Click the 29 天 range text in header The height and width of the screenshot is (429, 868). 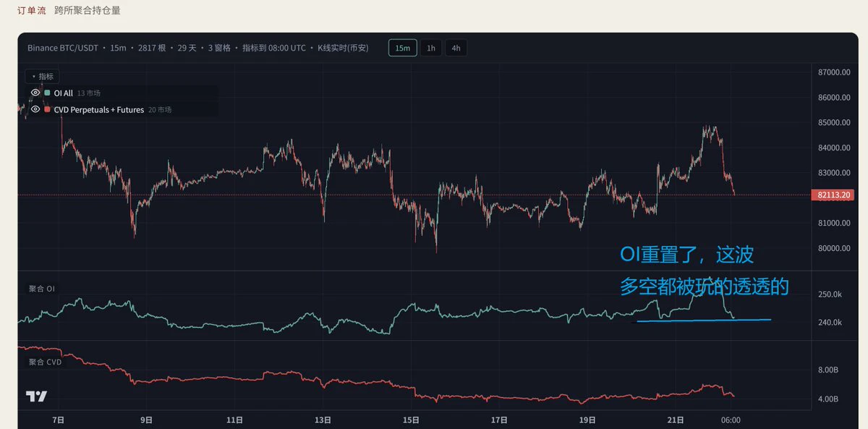pyautogui.click(x=187, y=48)
